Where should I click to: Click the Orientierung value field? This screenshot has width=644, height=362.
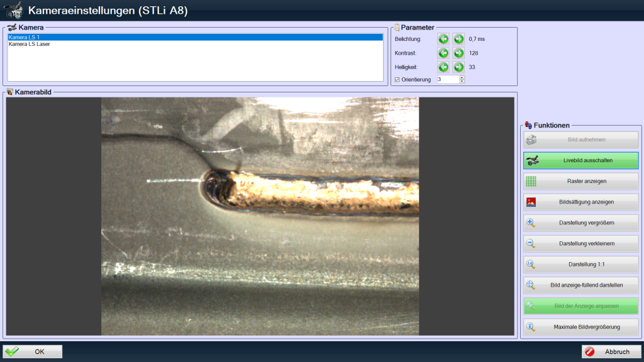(448, 80)
